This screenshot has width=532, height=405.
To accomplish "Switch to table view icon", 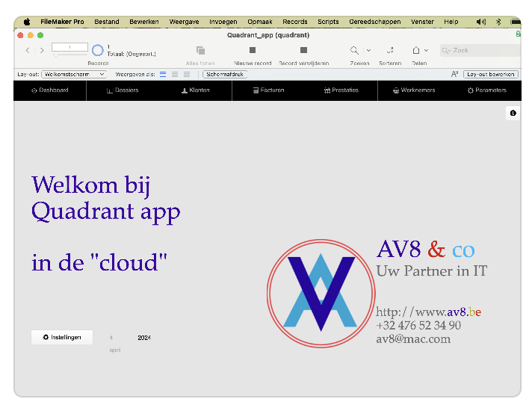I will (x=187, y=74).
